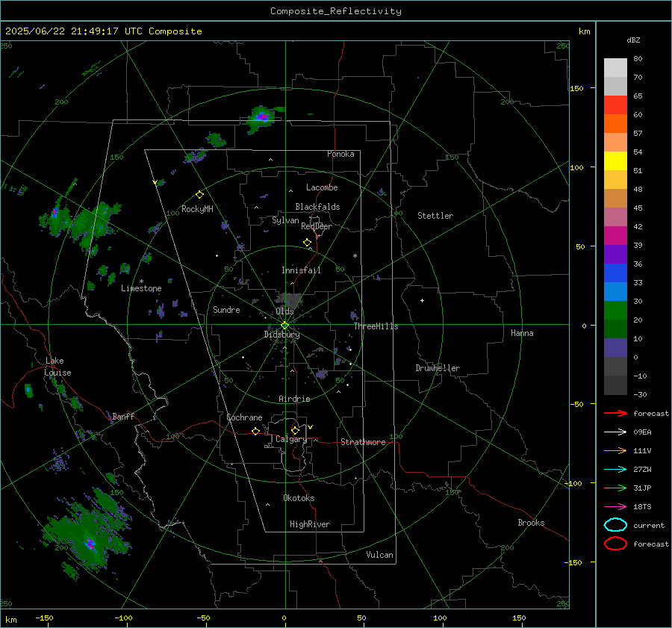Pick the blue 36 dBZ color swatch

tap(615, 273)
